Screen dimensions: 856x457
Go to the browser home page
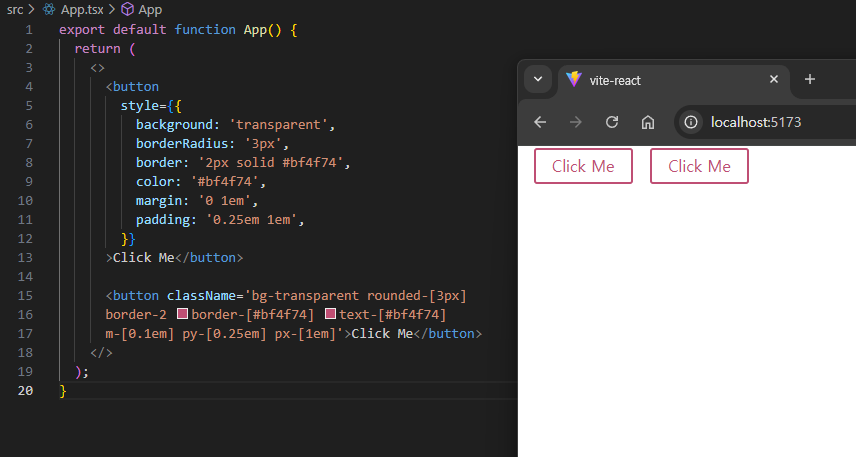(x=648, y=122)
